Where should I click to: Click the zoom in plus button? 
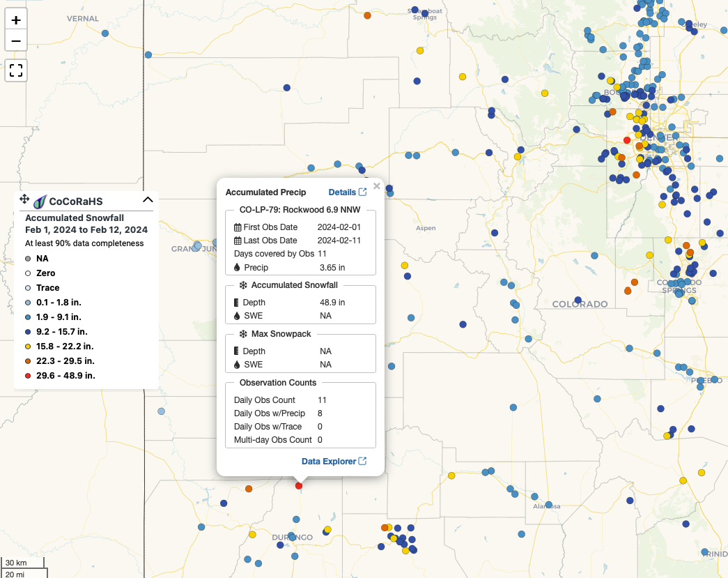tap(16, 20)
